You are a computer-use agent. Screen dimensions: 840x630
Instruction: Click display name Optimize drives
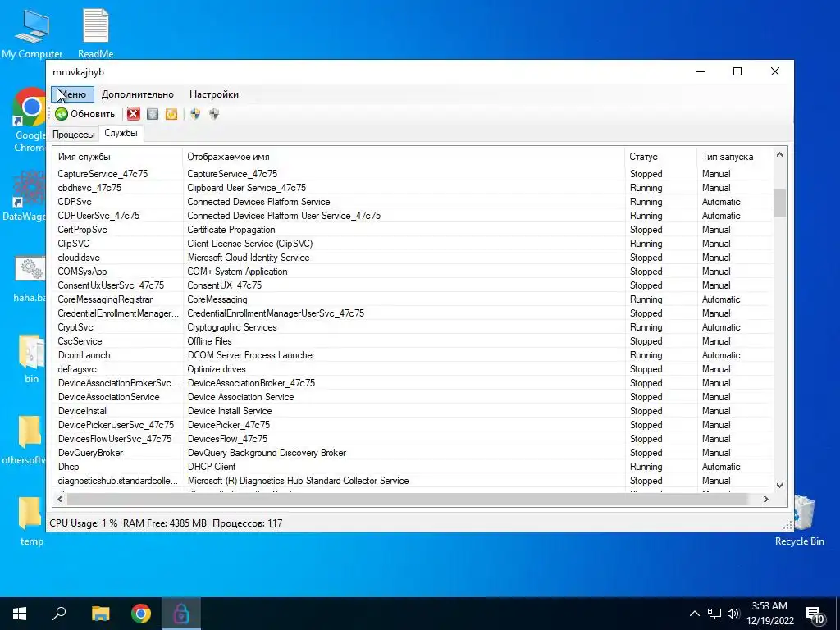(x=217, y=368)
